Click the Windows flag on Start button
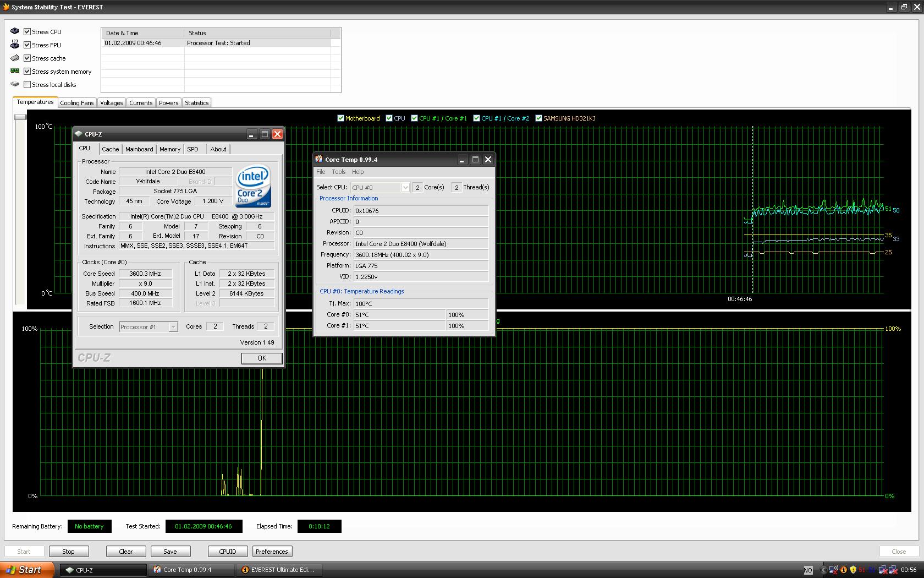Image resolution: width=924 pixels, height=578 pixels. 10,570
